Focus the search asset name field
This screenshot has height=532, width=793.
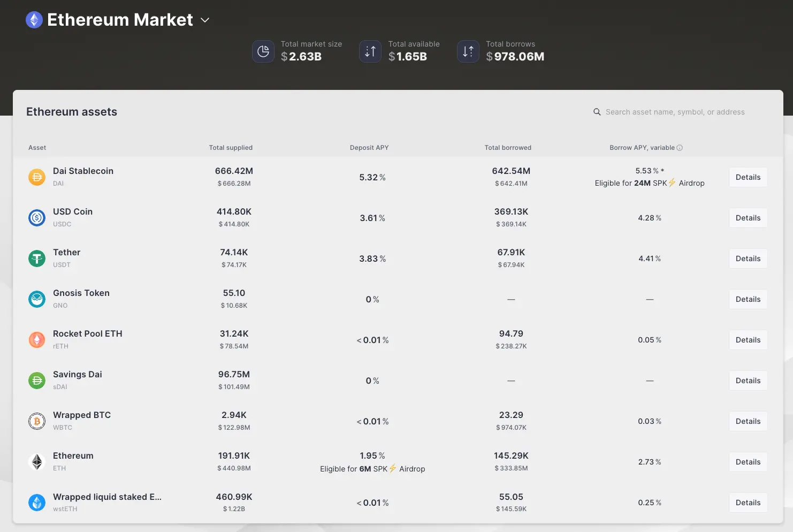675,112
